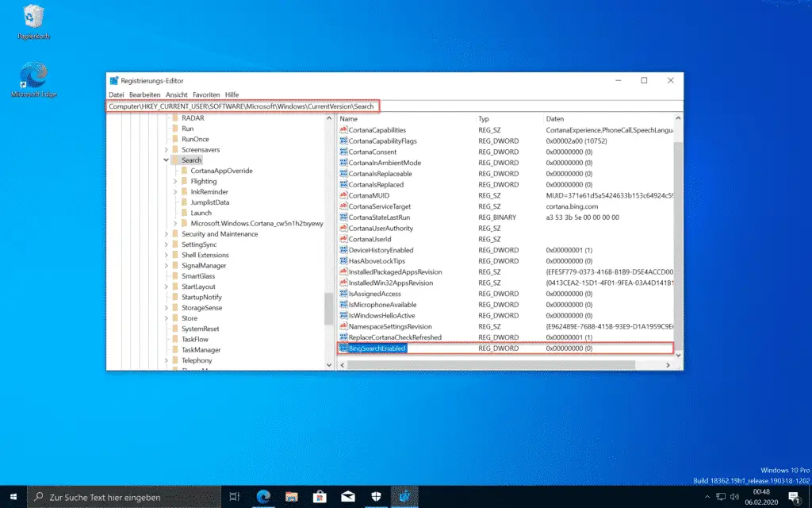Image resolution: width=812 pixels, height=508 pixels.
Task: Click the InstalledPackagedAppsRevision string icon
Action: pos(343,271)
